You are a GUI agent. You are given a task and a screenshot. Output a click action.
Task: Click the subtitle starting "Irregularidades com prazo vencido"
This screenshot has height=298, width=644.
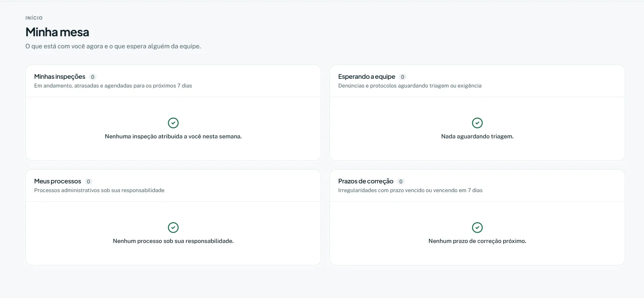pyautogui.click(x=410, y=190)
